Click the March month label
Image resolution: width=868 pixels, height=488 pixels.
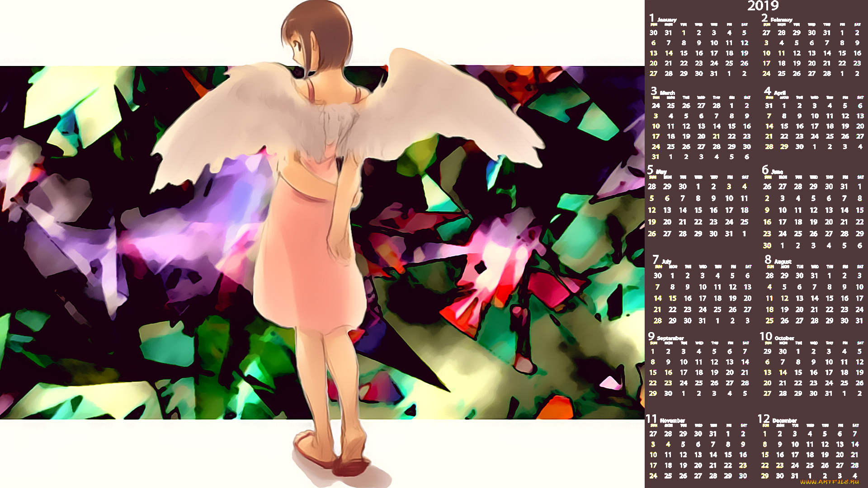(667, 93)
